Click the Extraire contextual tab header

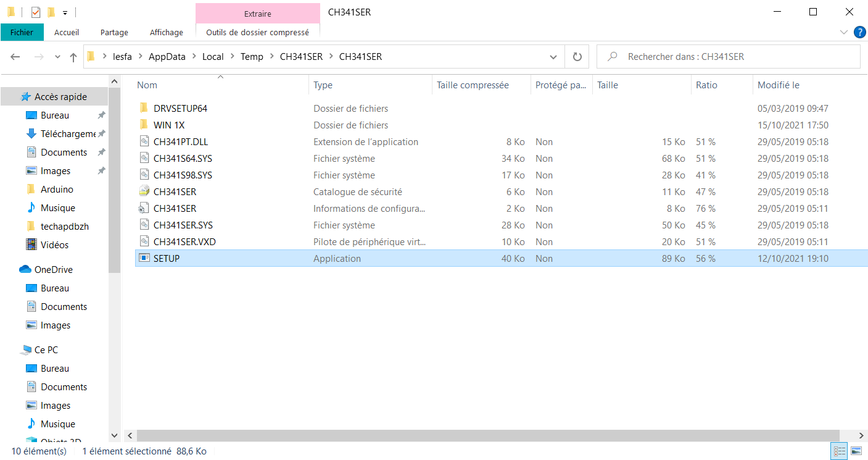pyautogui.click(x=258, y=13)
